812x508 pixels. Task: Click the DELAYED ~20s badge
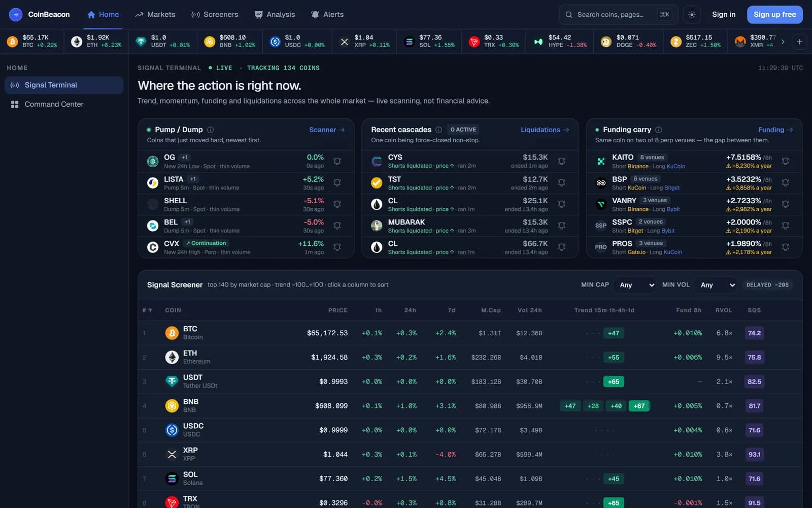click(x=767, y=285)
